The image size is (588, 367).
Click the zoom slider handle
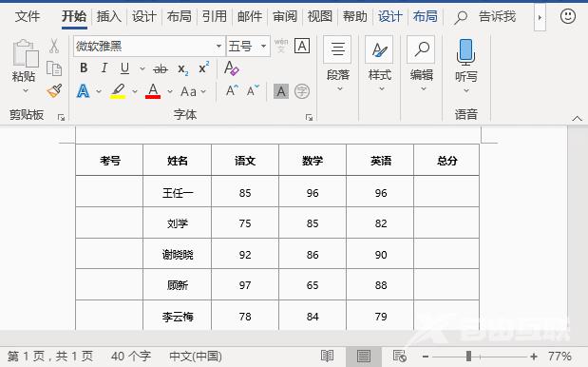point(468,356)
